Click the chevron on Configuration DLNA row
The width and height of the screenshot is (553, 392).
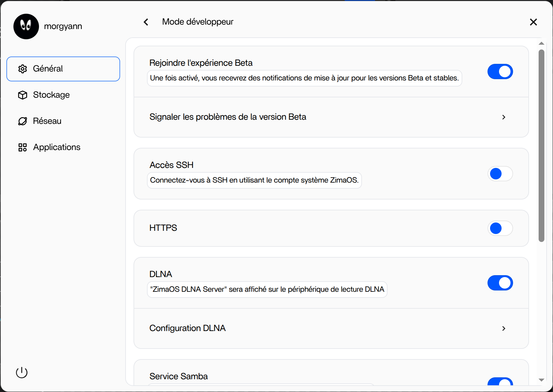(x=504, y=328)
